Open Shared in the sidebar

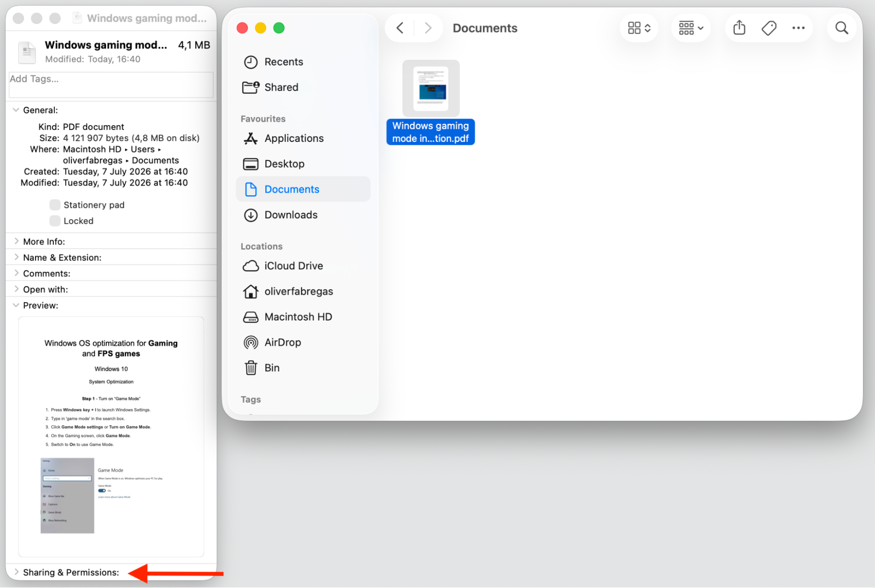click(x=303, y=87)
